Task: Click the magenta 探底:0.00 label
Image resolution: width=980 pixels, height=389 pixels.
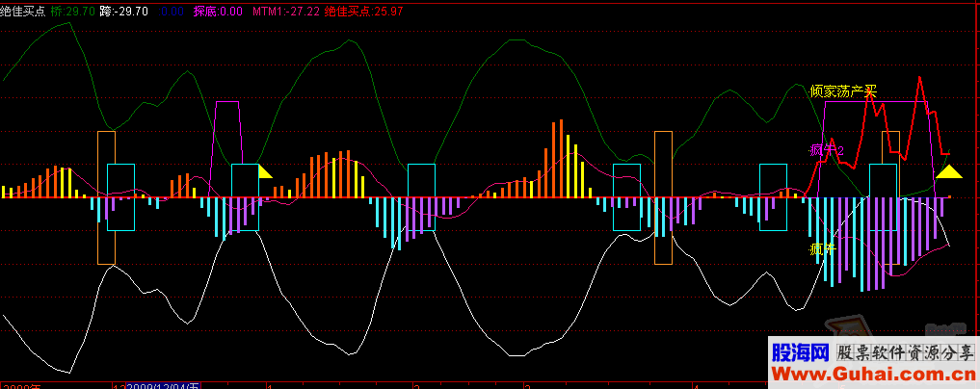Action: point(218,12)
